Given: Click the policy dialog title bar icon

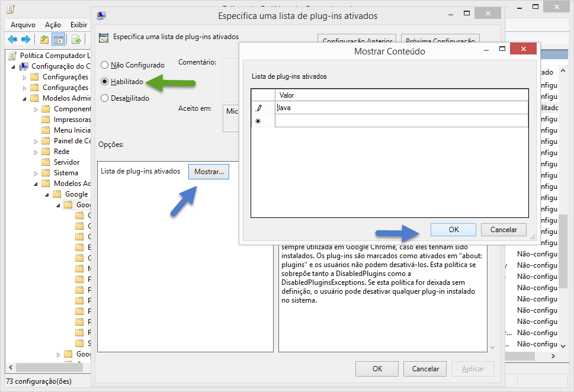Looking at the screenshot, I should pos(101,16).
